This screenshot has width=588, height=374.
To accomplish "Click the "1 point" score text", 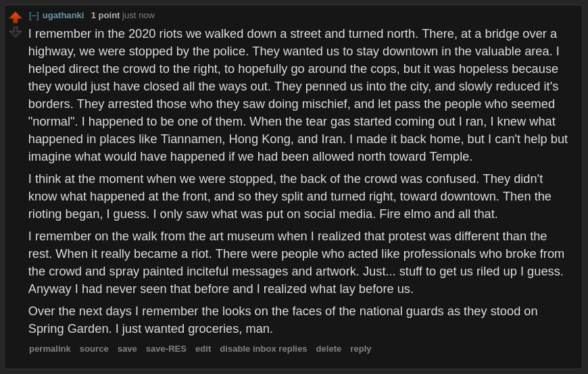I will pyautogui.click(x=105, y=16).
